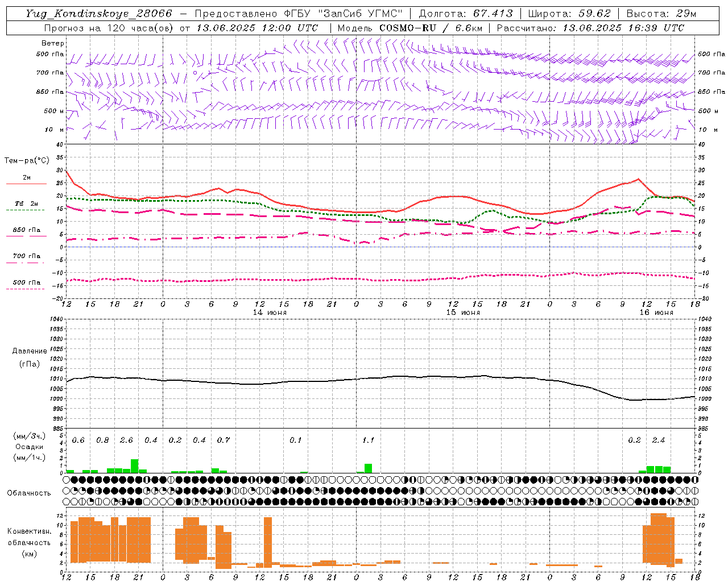Click the 2.4 precipitation value
Image resolution: width=728 pixels, height=582 pixels.
[659, 440]
